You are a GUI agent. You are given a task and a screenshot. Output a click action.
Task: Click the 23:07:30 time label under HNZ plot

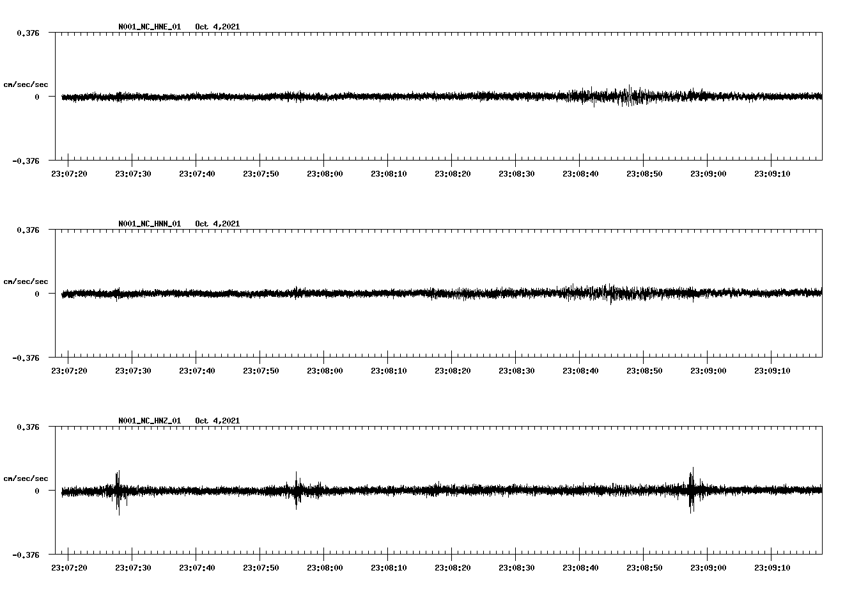click(133, 568)
